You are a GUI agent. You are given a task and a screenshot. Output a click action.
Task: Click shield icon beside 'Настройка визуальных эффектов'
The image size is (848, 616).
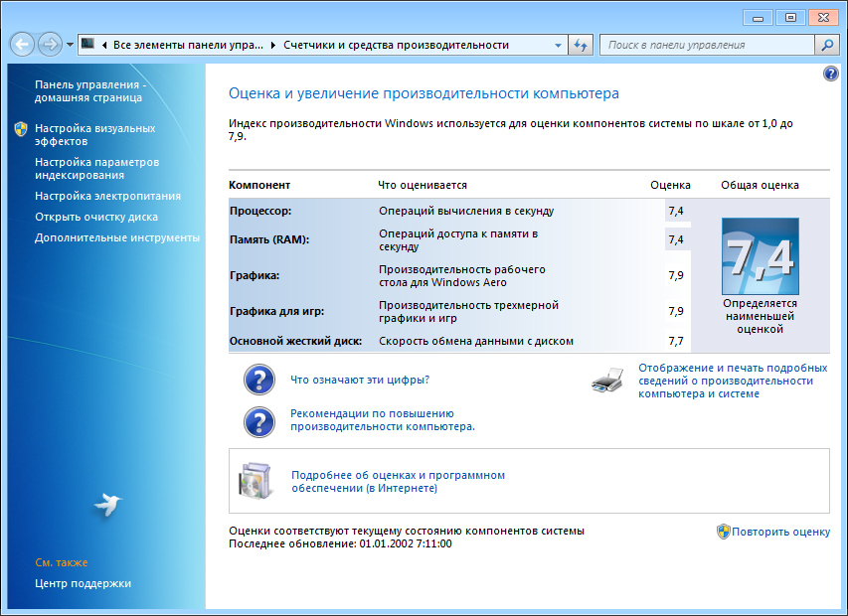click(21, 128)
